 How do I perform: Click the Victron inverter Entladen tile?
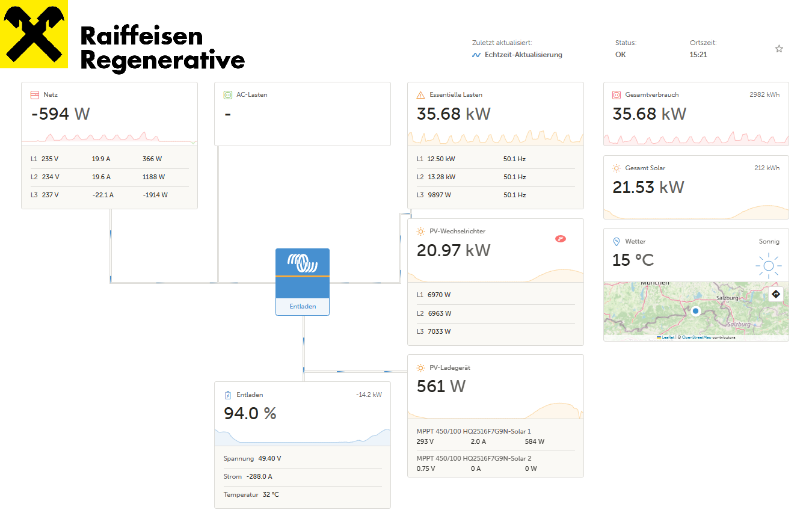pos(303,281)
